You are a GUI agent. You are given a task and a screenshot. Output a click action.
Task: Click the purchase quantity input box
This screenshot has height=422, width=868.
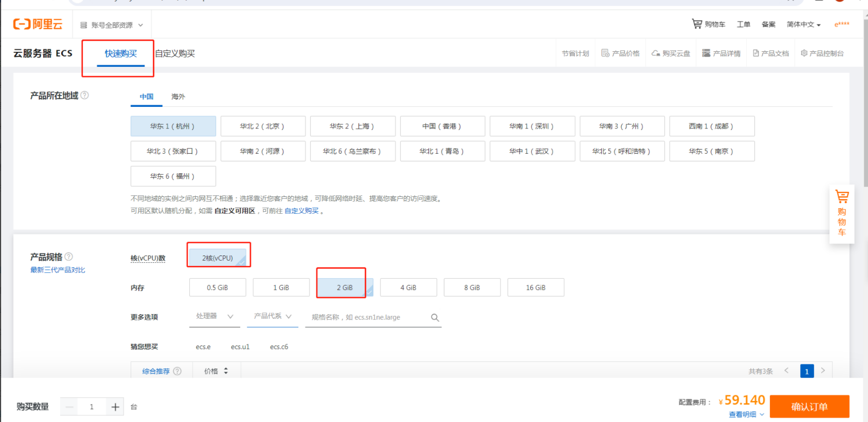tap(92, 407)
